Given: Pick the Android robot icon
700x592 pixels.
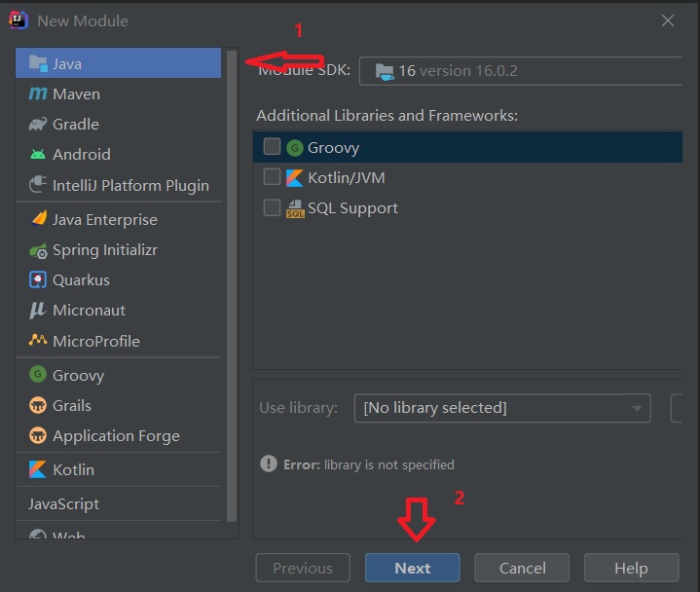Looking at the screenshot, I should pyautogui.click(x=38, y=155).
